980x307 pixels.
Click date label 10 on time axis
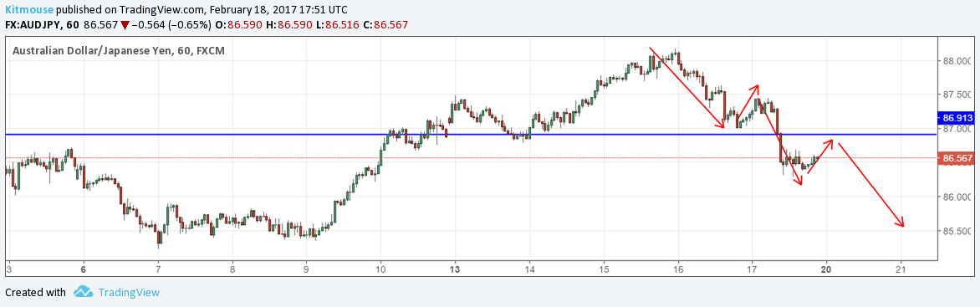(380, 269)
